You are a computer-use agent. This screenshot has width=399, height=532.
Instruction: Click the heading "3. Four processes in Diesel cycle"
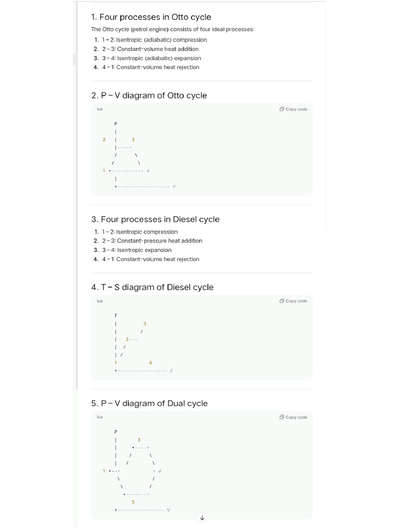click(155, 219)
